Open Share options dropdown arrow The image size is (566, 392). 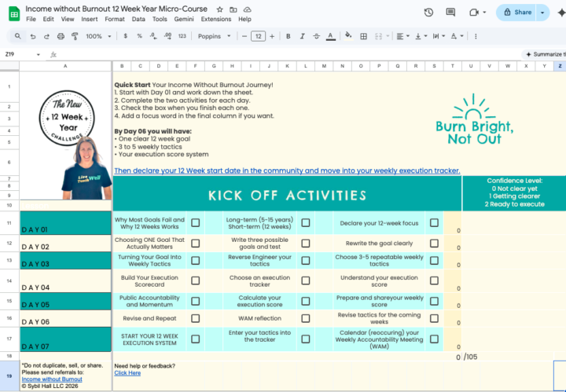542,13
